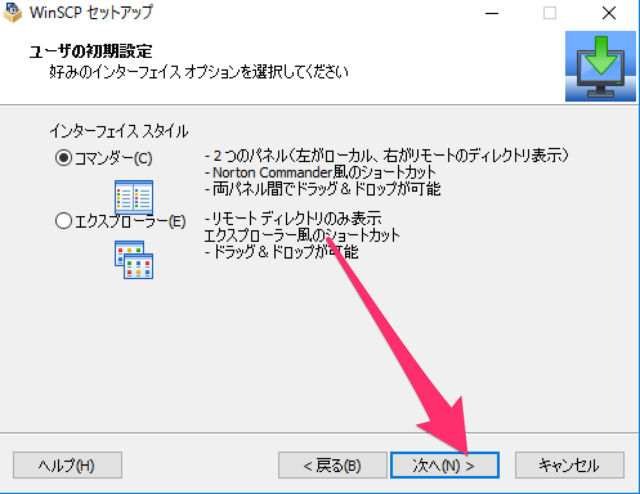Proceed by clicking 次へ(N) button

pos(444,465)
